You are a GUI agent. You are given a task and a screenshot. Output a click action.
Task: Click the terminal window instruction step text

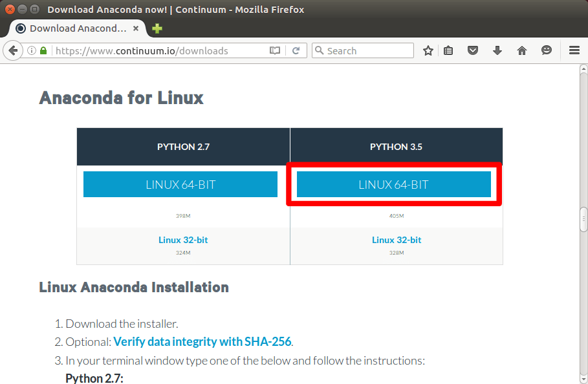[245, 360]
